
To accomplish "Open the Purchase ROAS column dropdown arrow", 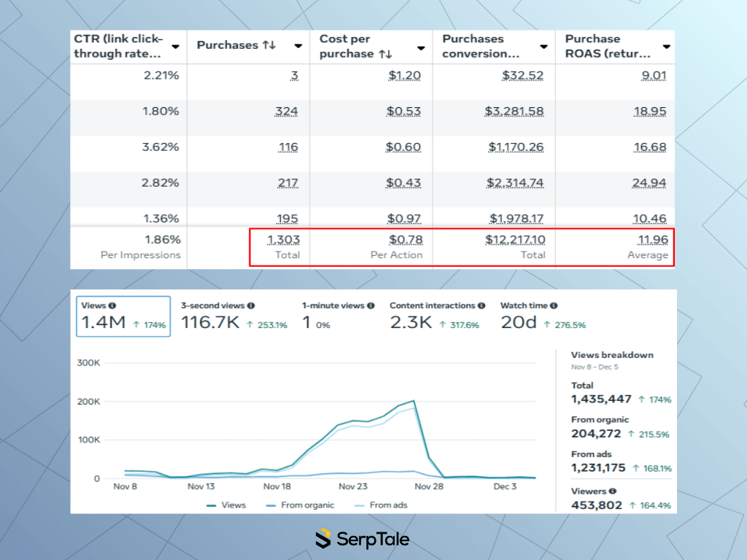I will 667,47.
